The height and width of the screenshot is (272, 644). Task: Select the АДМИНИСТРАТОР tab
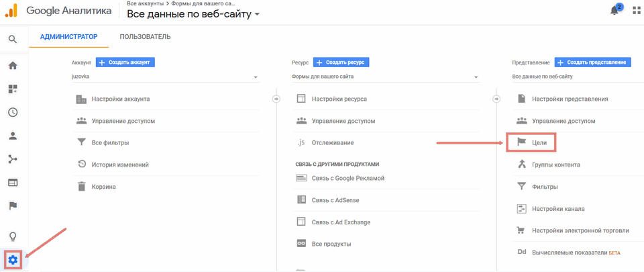click(x=68, y=36)
